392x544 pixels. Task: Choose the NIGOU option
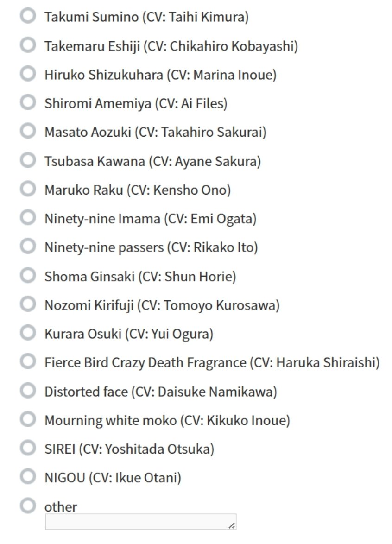(x=28, y=476)
